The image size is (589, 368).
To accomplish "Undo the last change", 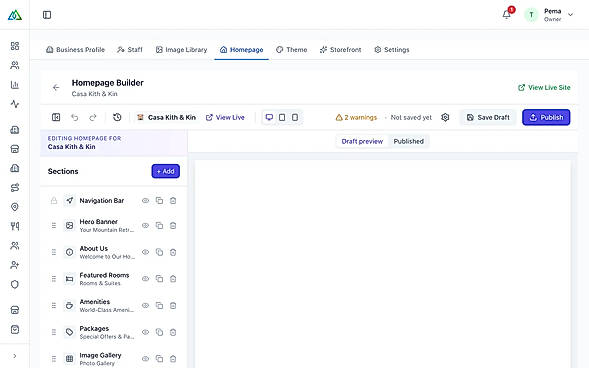I will pos(75,118).
